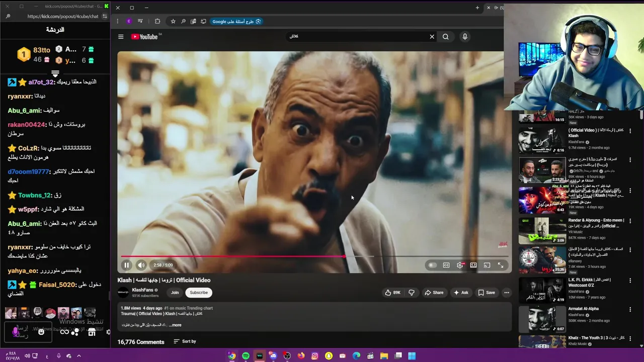
Task: Expand description with ...more
Action: point(175,325)
